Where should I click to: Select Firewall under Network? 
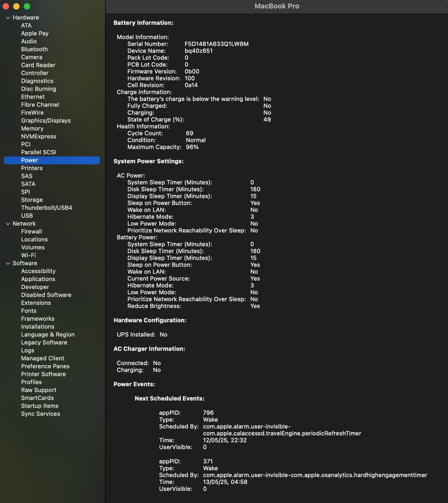coord(32,231)
